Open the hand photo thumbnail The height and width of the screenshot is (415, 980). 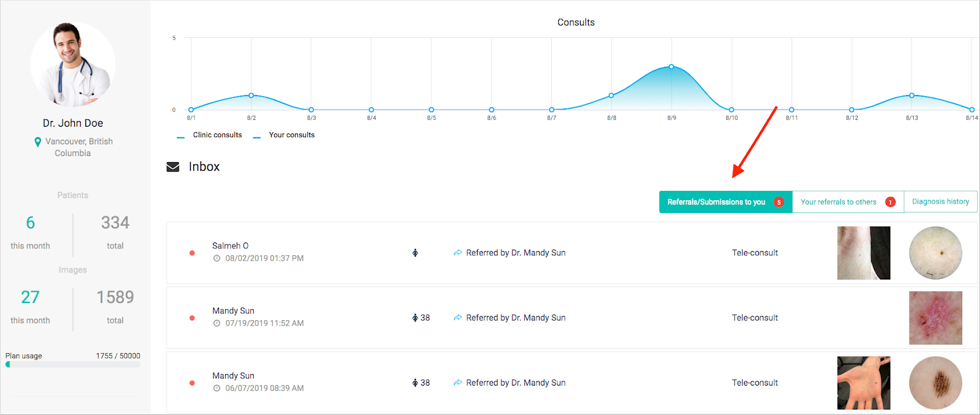click(x=863, y=383)
